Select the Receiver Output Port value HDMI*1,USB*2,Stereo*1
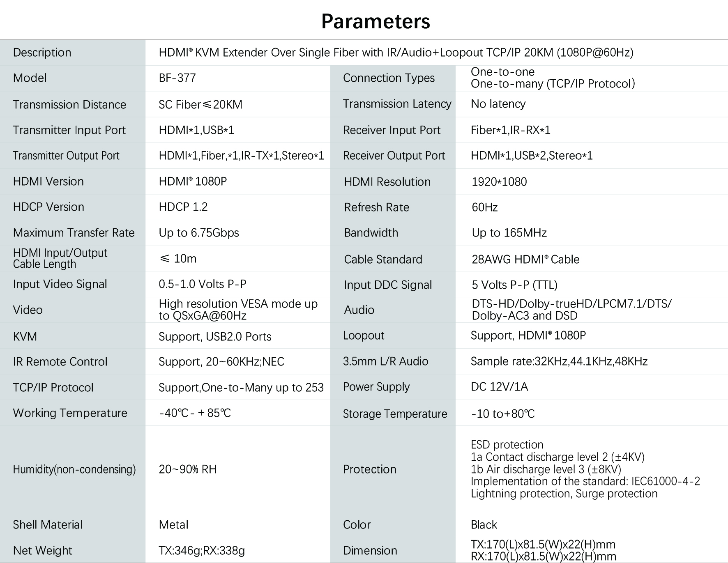 532,156
